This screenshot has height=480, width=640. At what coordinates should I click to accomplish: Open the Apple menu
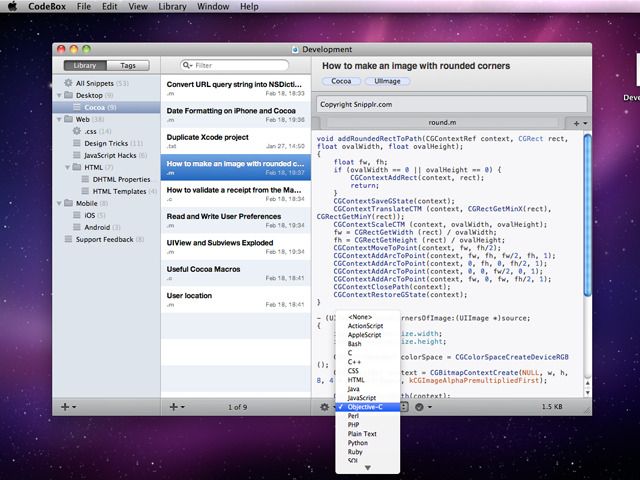12,6
